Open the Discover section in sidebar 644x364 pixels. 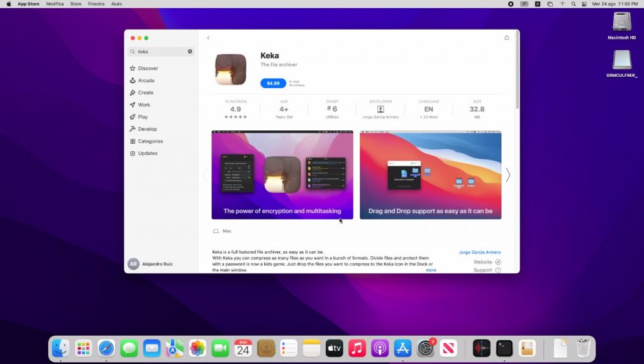148,68
